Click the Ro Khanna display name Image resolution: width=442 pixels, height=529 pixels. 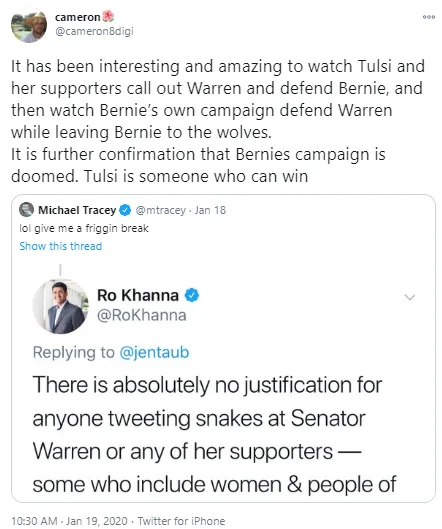pos(138,295)
